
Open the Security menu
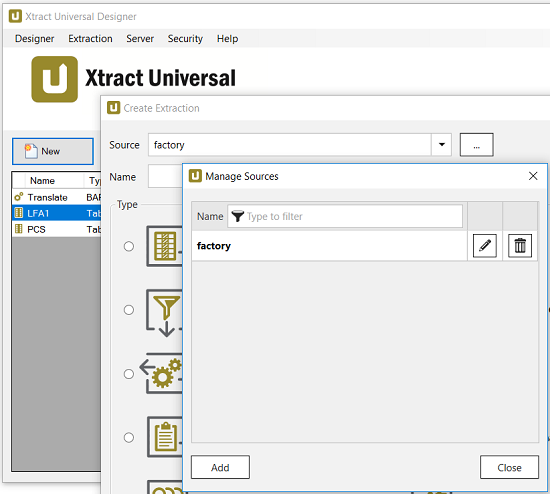point(185,39)
